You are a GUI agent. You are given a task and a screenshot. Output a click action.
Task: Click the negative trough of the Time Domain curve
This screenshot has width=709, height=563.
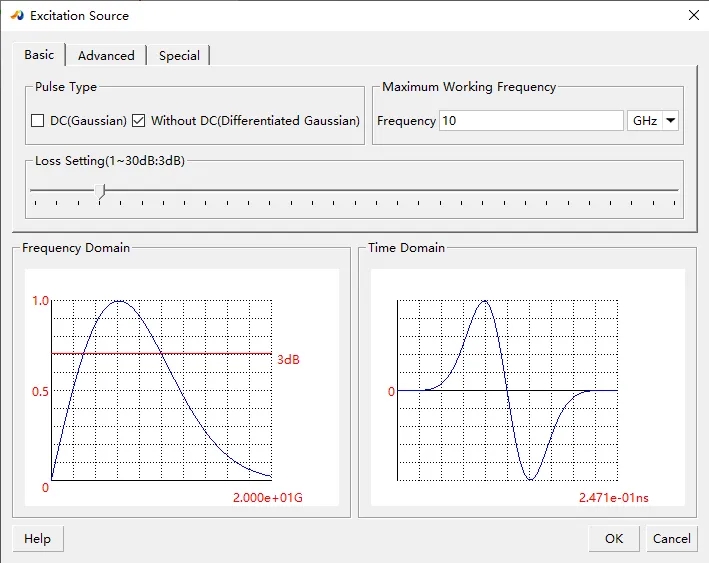point(531,479)
